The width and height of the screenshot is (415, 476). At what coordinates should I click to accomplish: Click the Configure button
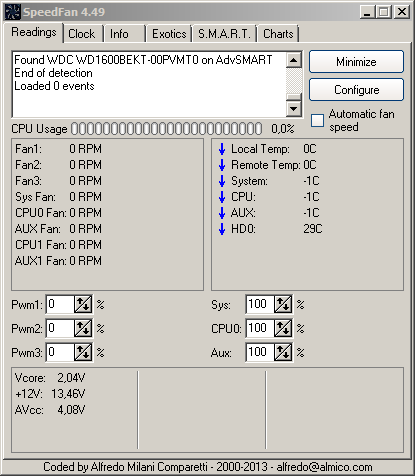(356, 90)
